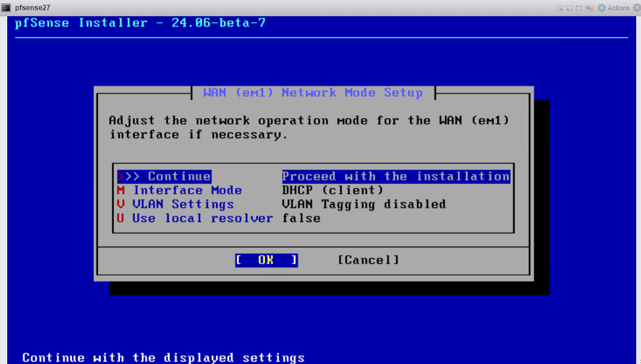The image size is (641, 364).
Task: Click the OK button
Action: tap(266, 260)
